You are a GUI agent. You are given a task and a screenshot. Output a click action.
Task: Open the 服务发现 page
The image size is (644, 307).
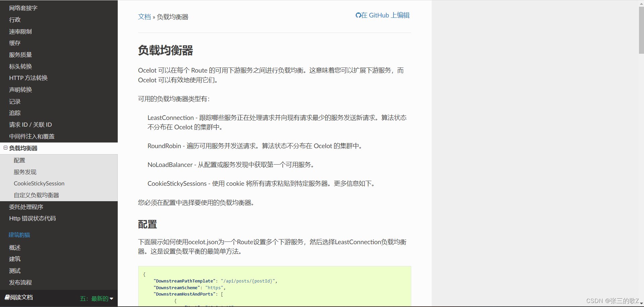pos(25,172)
